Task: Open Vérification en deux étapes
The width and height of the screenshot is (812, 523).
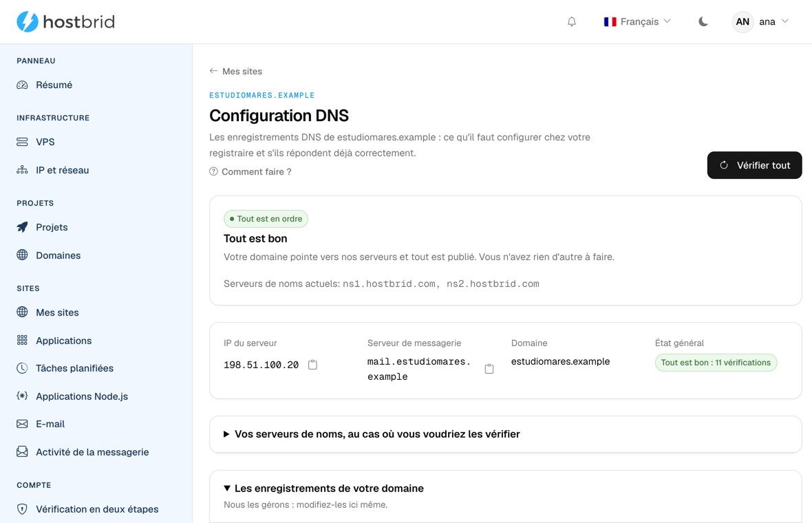Action: pyautogui.click(x=96, y=509)
